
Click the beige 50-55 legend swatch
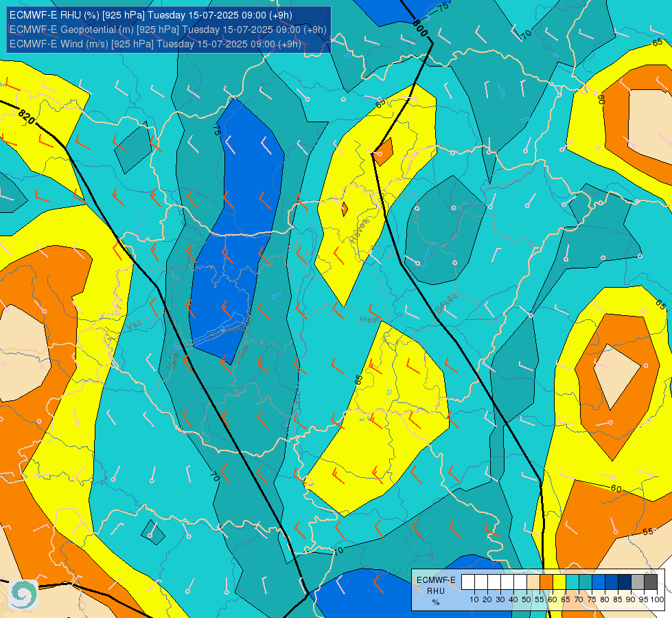click(533, 582)
